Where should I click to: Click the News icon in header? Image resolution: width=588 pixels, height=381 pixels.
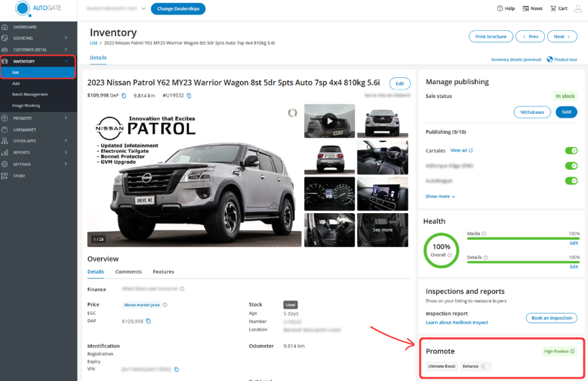pos(525,9)
